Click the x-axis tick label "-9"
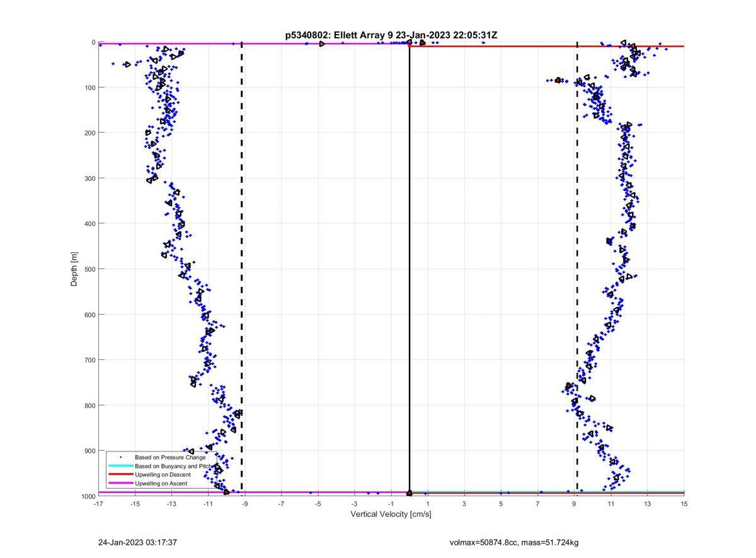Screen dimensions: 756x558 click(245, 504)
